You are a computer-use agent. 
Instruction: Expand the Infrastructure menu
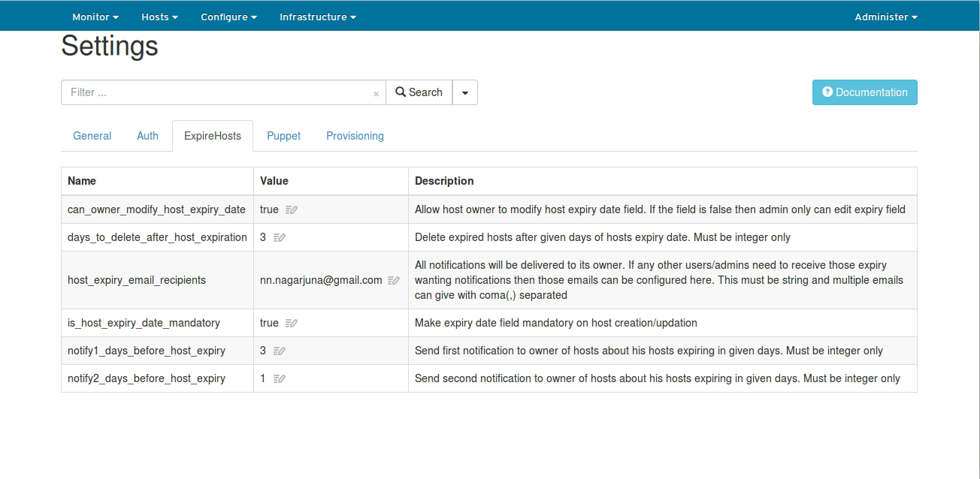click(x=318, y=17)
